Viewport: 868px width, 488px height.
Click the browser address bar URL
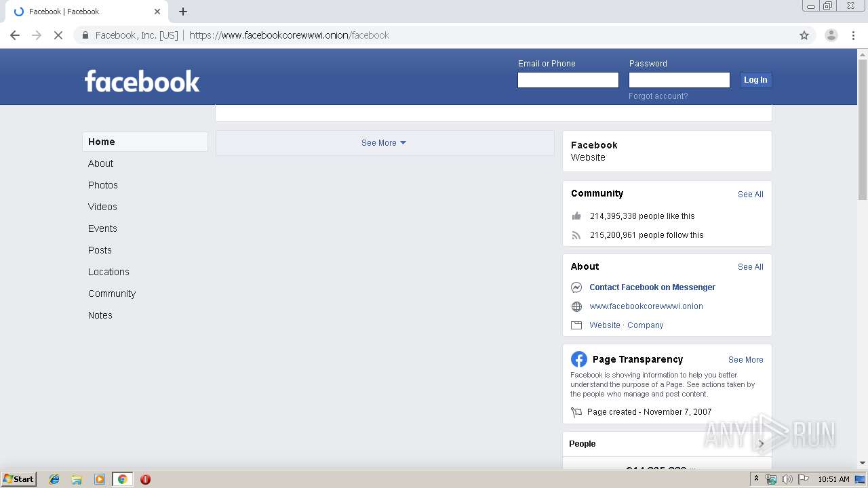289,35
